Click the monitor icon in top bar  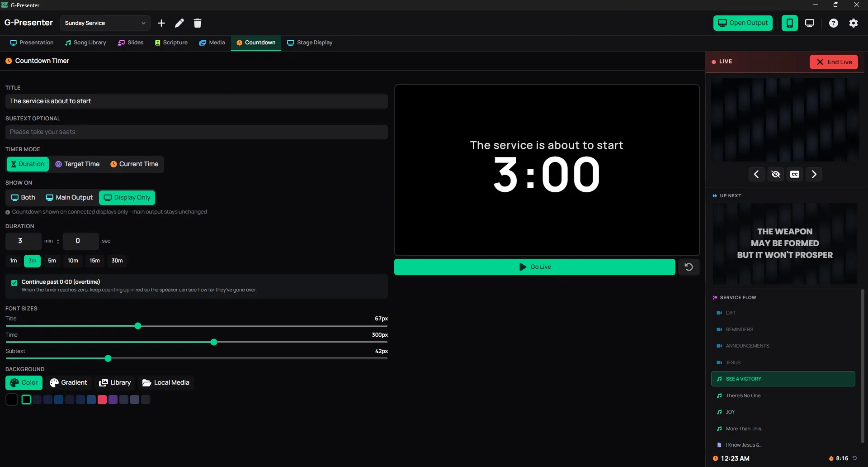click(810, 23)
